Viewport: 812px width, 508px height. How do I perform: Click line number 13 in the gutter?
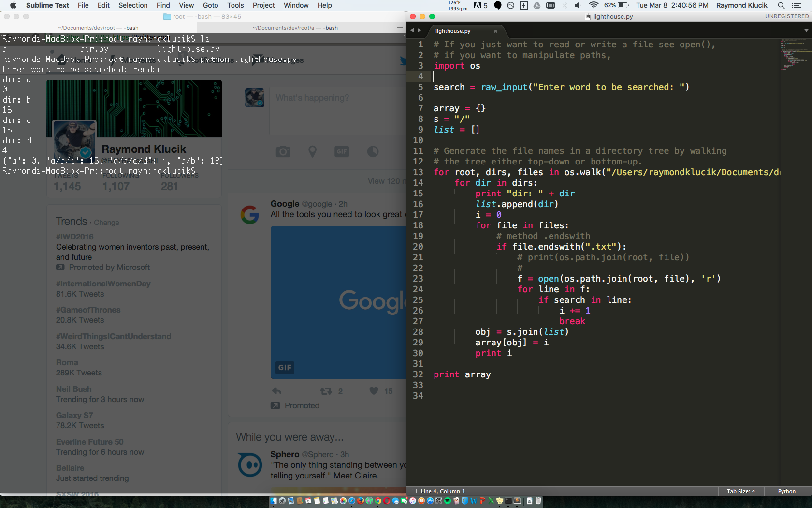click(418, 172)
